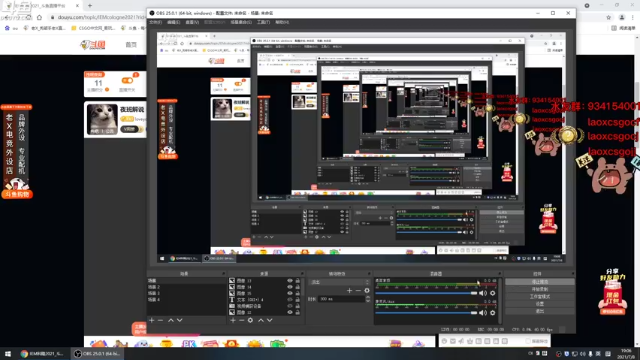Viewport: 640px width, 360px height.
Task: Open the scene transition type dropdown
Action: pos(339,282)
